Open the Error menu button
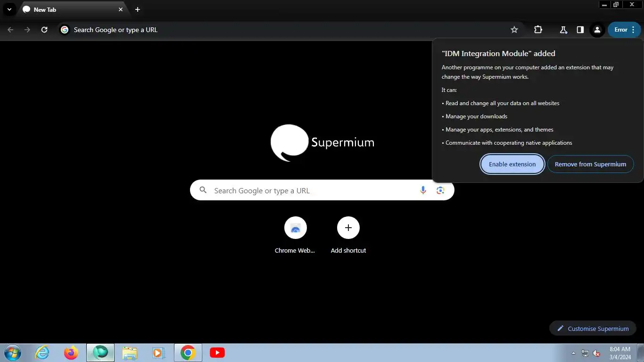Image resolution: width=644 pixels, height=362 pixels. tap(625, 30)
